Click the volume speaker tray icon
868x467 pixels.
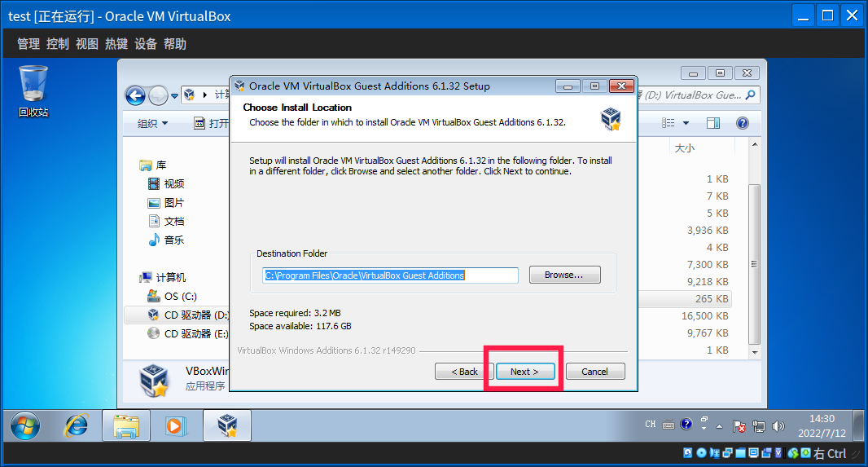(x=778, y=425)
